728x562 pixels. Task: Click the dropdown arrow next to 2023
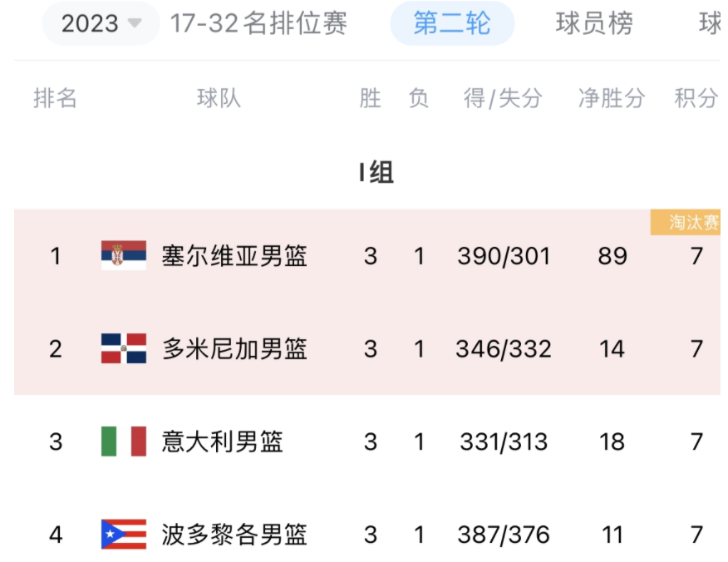(x=133, y=23)
